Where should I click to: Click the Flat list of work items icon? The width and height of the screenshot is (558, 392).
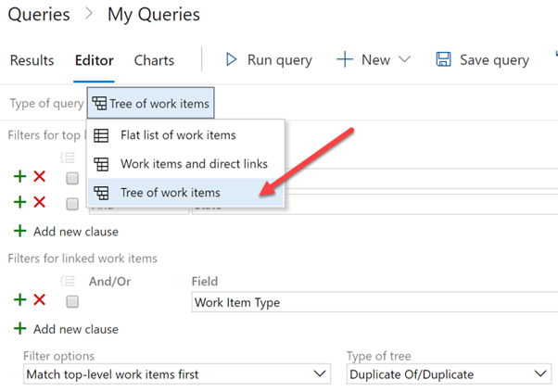[102, 135]
